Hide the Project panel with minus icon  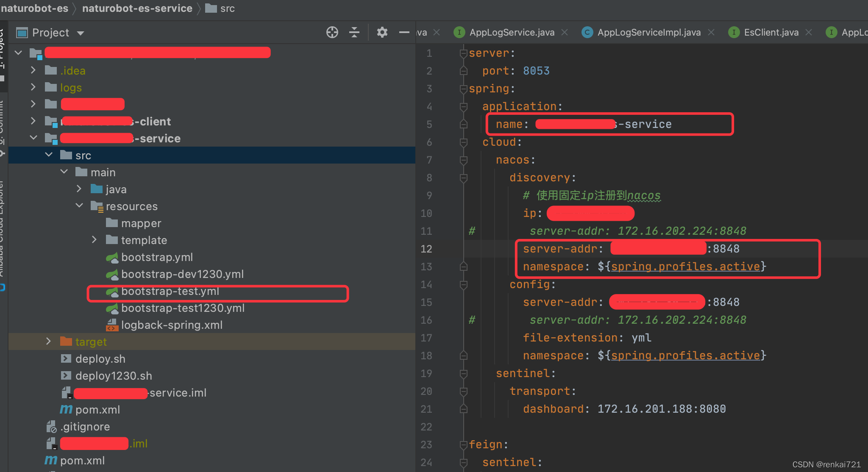tap(404, 32)
